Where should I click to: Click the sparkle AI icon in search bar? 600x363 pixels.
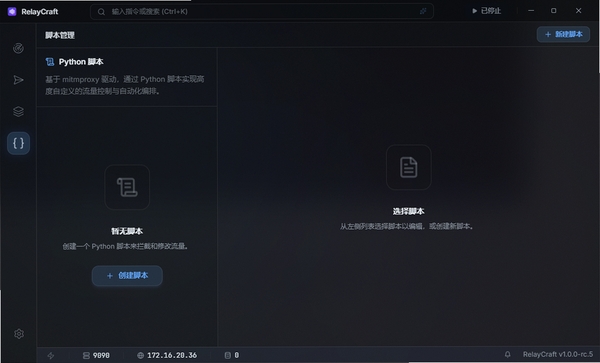click(423, 11)
